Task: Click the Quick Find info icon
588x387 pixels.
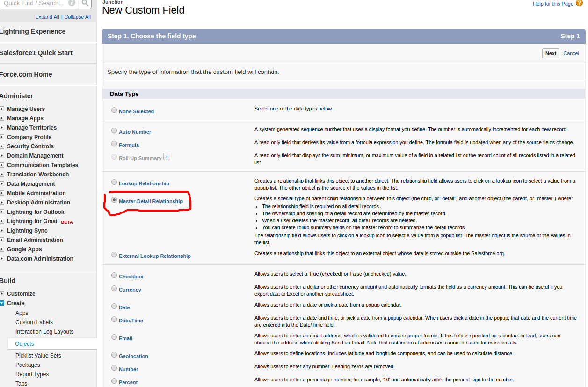Action: click(x=72, y=3)
